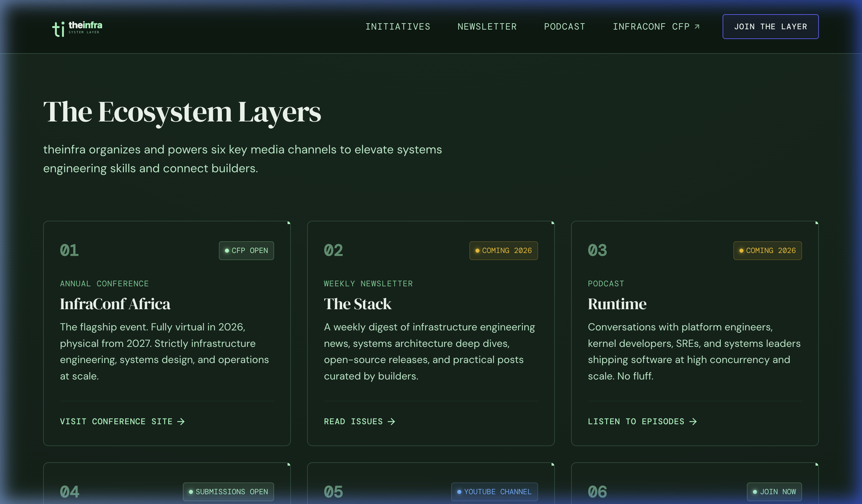Open the Read Issues link

(x=359, y=422)
